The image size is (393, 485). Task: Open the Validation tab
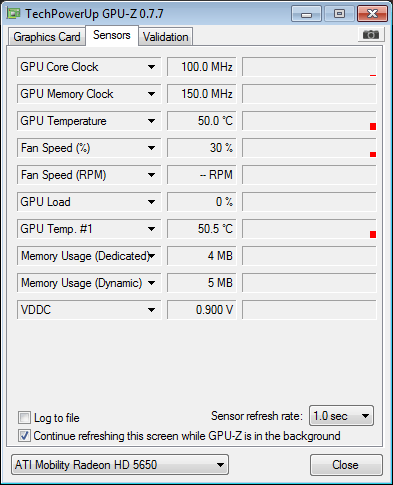166,37
